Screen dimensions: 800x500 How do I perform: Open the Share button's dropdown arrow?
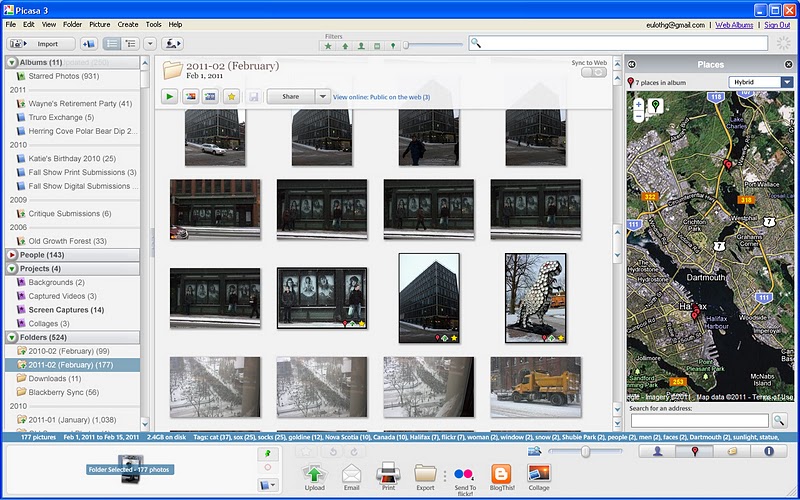pos(322,96)
